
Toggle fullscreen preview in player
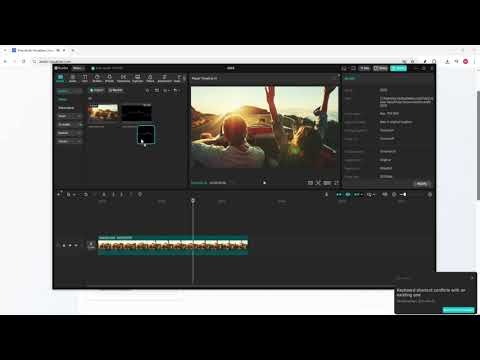click(336, 183)
